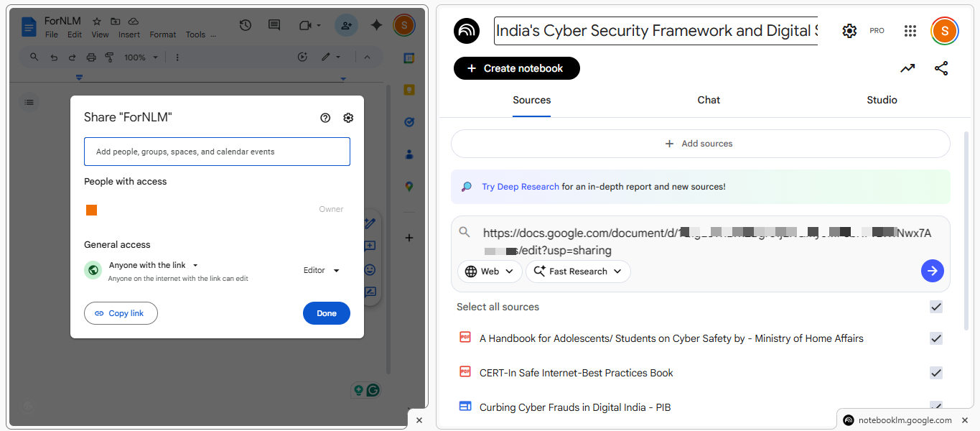The image size is (980, 431).
Task: Open the 'Anyone with the link' dropdown
Action: click(153, 265)
